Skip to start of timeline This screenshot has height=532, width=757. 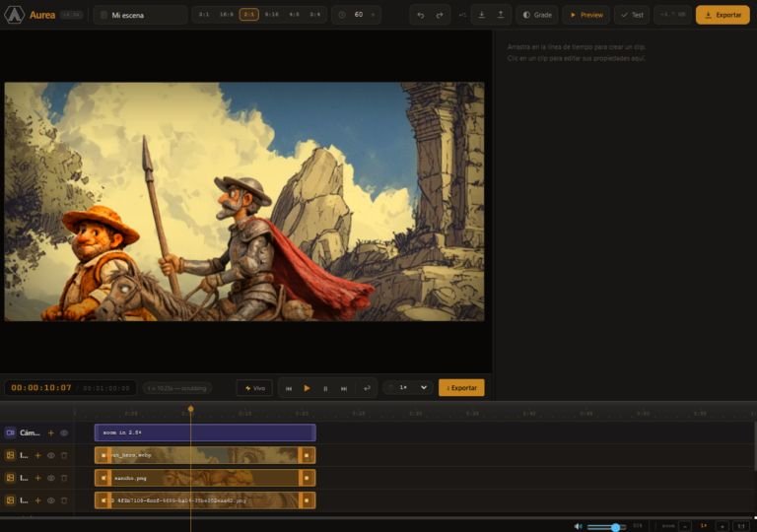click(x=289, y=388)
